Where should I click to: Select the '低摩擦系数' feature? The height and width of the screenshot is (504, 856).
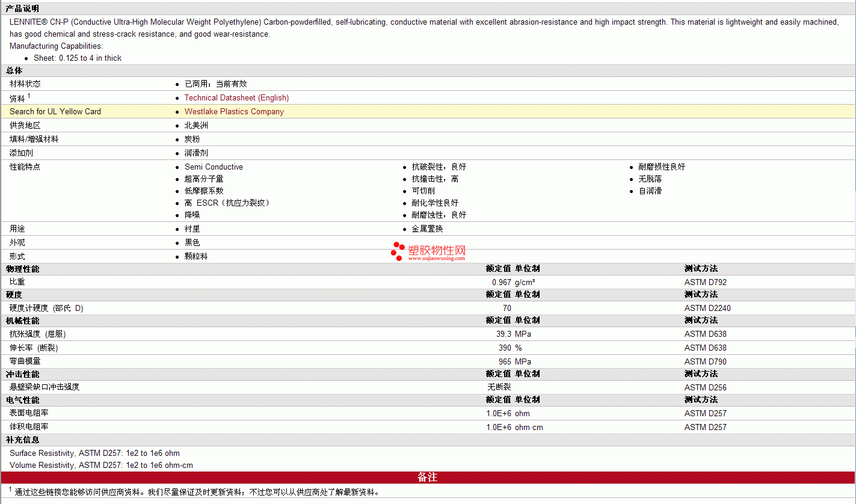click(204, 191)
